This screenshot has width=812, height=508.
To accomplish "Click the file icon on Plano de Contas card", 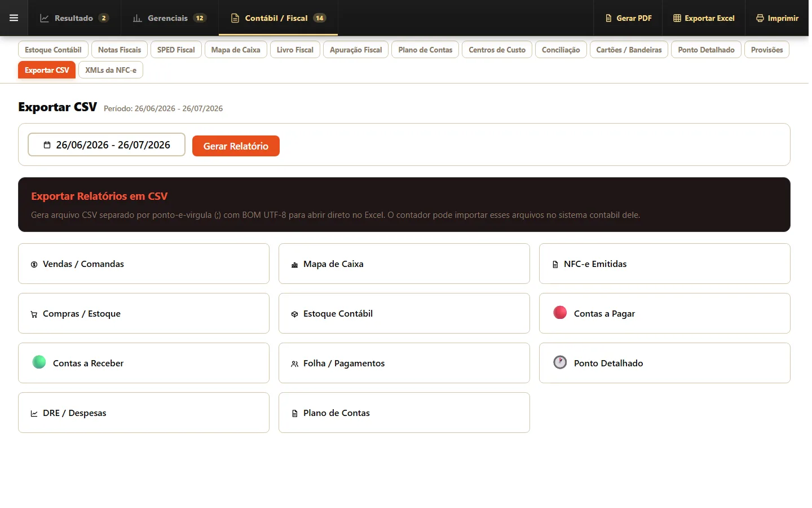I will pyautogui.click(x=294, y=414).
